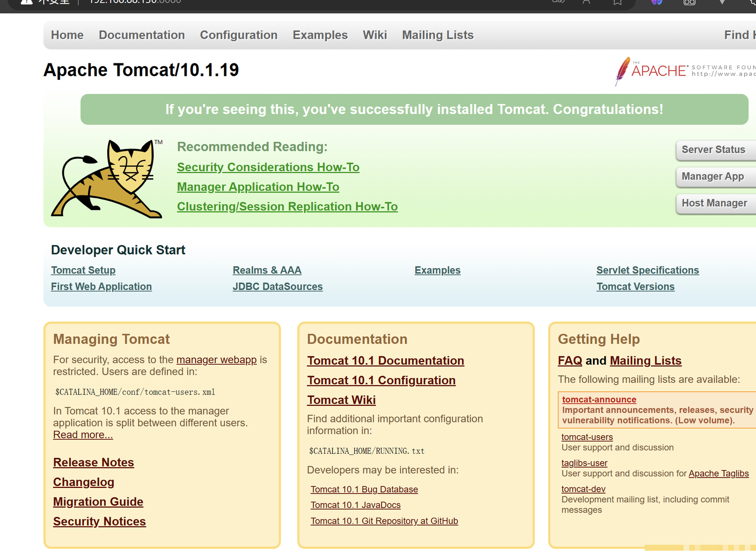Click the Documentation panel heading
This screenshot has height=557, width=756.
pos(357,339)
